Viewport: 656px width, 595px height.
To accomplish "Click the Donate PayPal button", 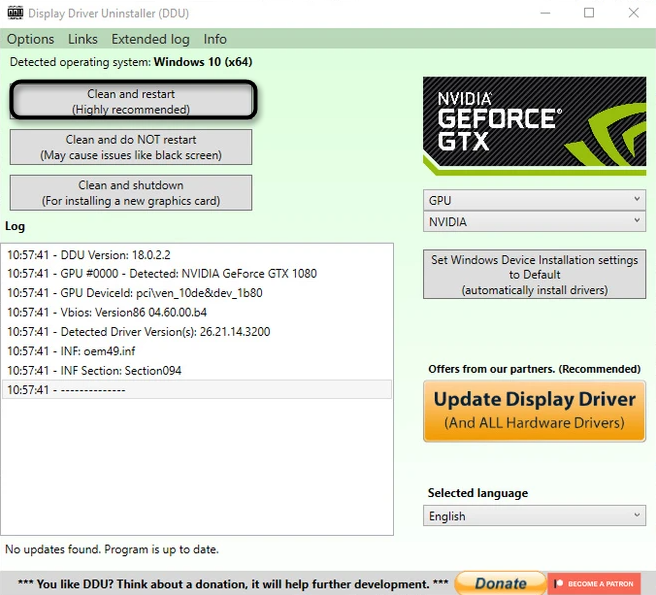I will click(x=500, y=583).
